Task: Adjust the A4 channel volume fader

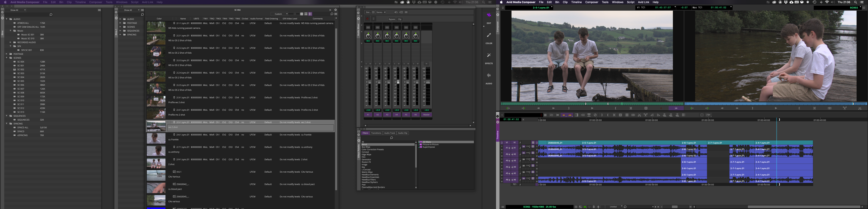Action: 398,82
